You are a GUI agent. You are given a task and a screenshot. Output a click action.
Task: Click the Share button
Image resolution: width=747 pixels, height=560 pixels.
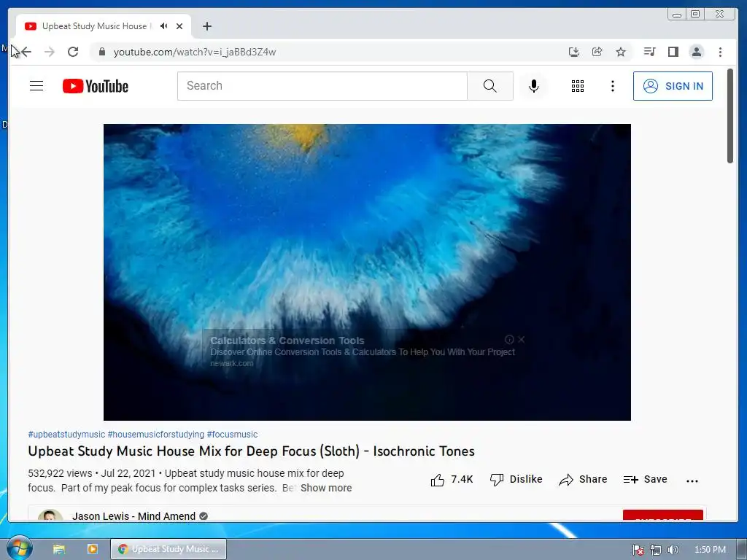[583, 480]
